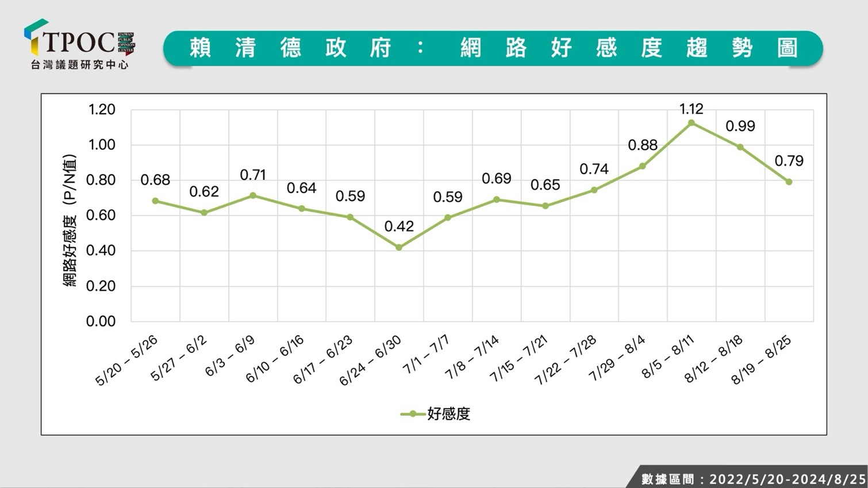Click the x-axis label 7/8 – 7/14
868x488 pixels.
(x=473, y=358)
